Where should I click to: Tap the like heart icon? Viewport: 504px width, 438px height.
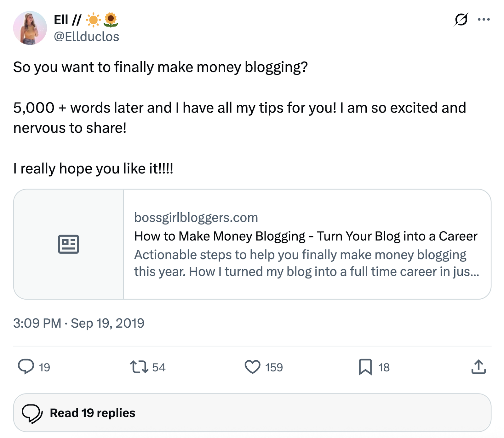(252, 367)
